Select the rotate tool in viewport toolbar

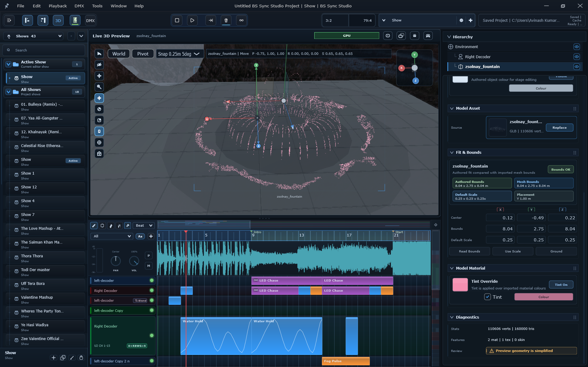pyautogui.click(x=99, y=109)
